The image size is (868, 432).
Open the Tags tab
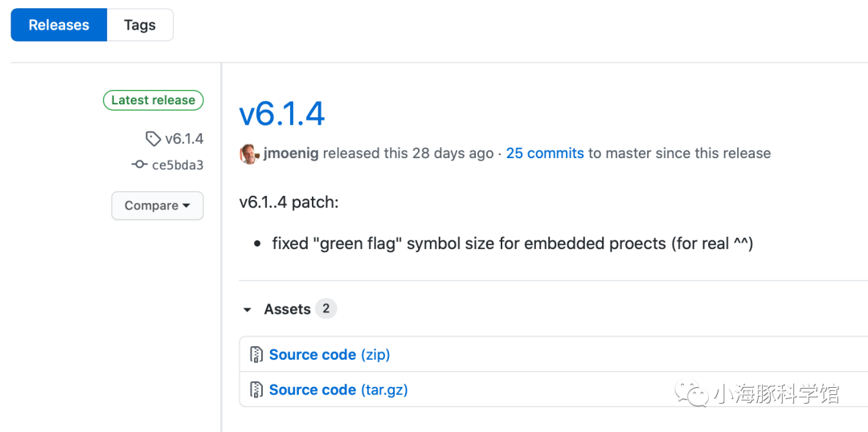(140, 25)
